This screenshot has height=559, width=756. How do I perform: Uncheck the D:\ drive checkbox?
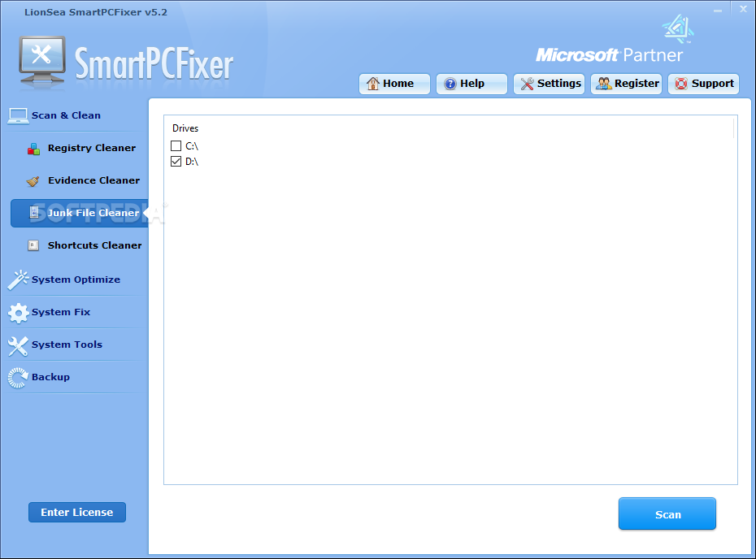[x=176, y=162]
